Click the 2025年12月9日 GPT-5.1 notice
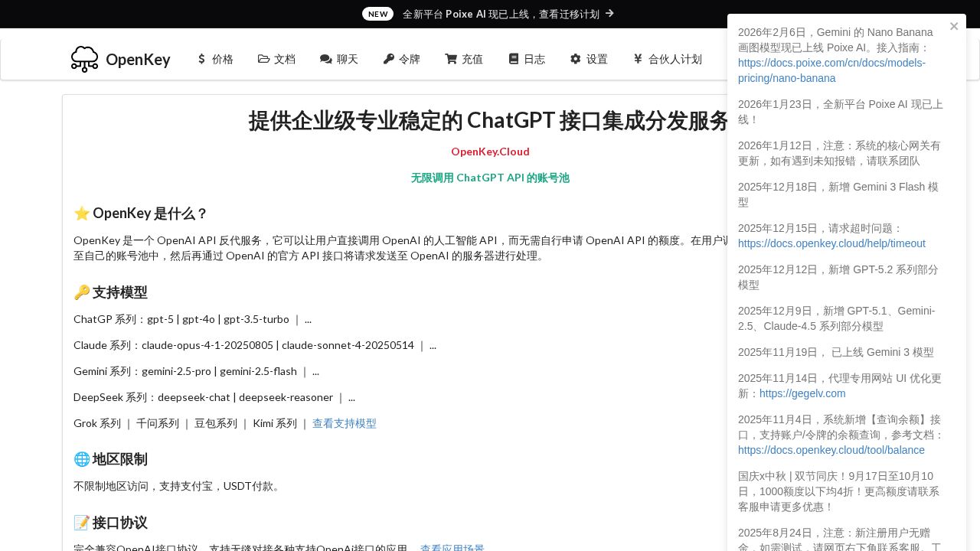 [837, 318]
